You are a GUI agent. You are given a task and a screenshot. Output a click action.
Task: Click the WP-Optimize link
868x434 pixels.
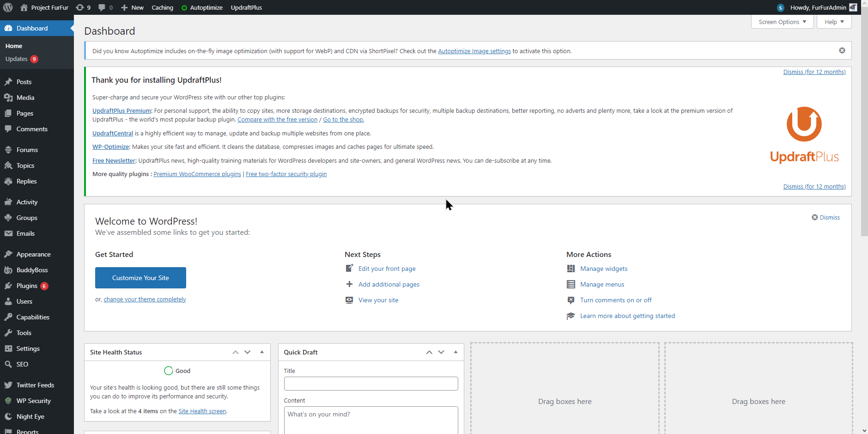tap(110, 147)
